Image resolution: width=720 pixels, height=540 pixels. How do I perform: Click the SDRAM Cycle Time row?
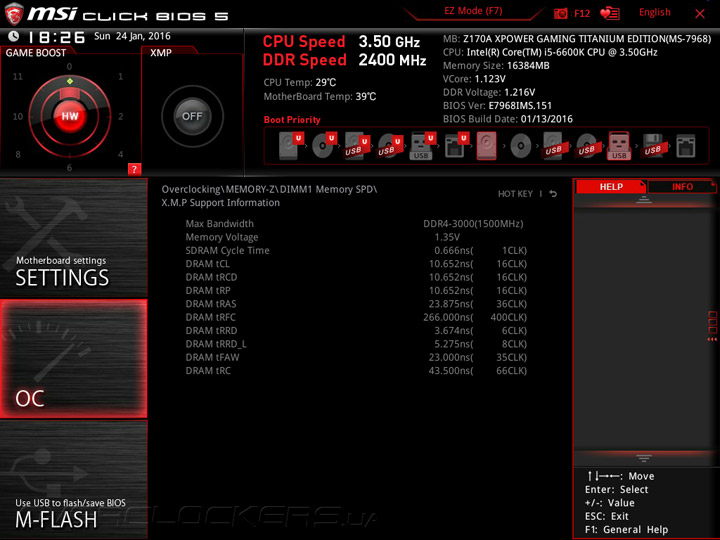click(356, 250)
